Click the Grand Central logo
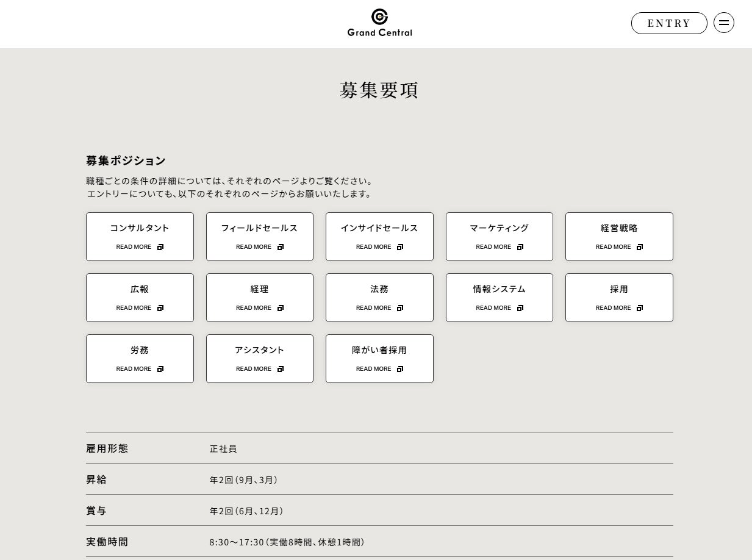The width and height of the screenshot is (752, 560). coord(379,23)
